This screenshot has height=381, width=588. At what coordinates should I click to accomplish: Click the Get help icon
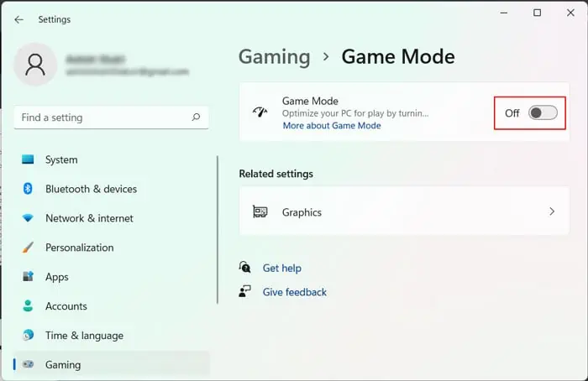tap(245, 267)
